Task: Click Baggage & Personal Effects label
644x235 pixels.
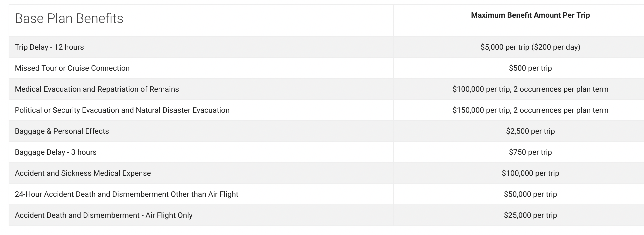Action: pos(62,131)
